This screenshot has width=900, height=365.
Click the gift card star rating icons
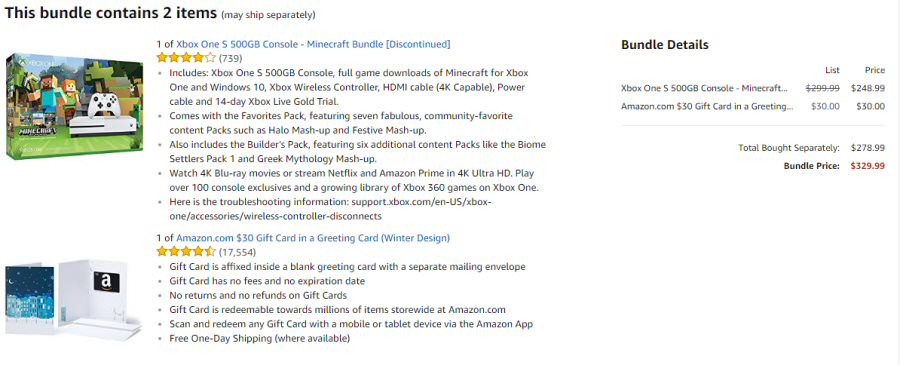click(186, 251)
